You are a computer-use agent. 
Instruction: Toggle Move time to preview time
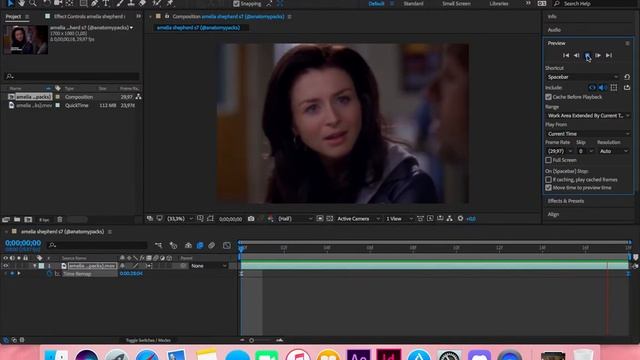(548, 188)
